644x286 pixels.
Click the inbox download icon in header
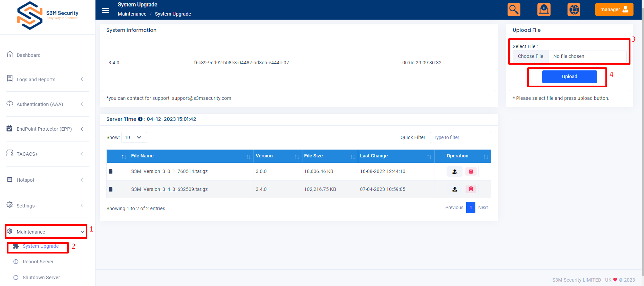pos(544,9)
